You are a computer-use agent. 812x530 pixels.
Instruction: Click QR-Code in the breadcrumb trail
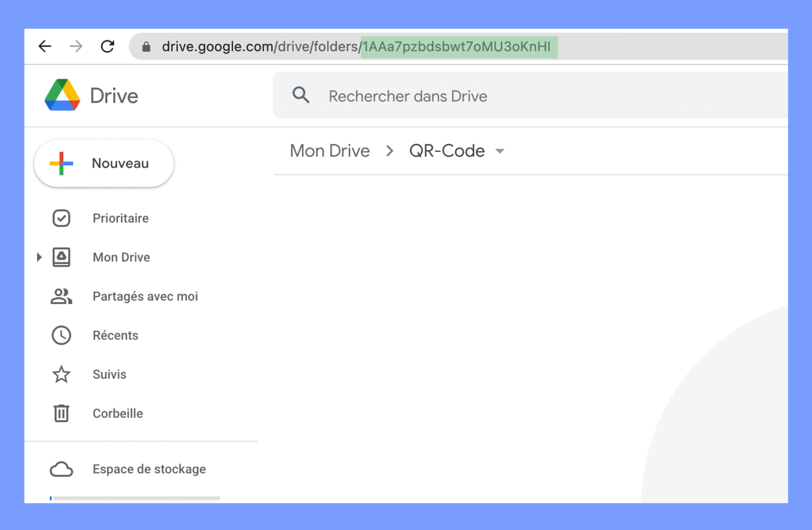[x=447, y=151]
